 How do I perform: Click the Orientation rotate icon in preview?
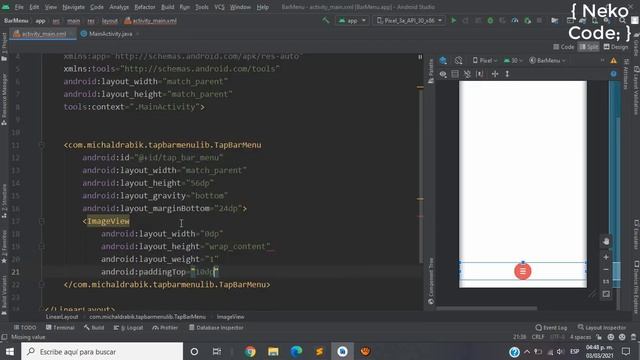click(458, 60)
